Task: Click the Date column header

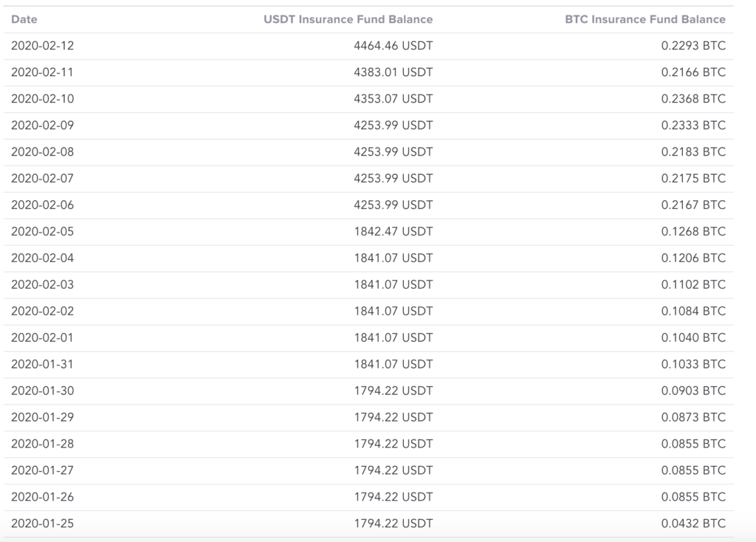Action: 24,19
